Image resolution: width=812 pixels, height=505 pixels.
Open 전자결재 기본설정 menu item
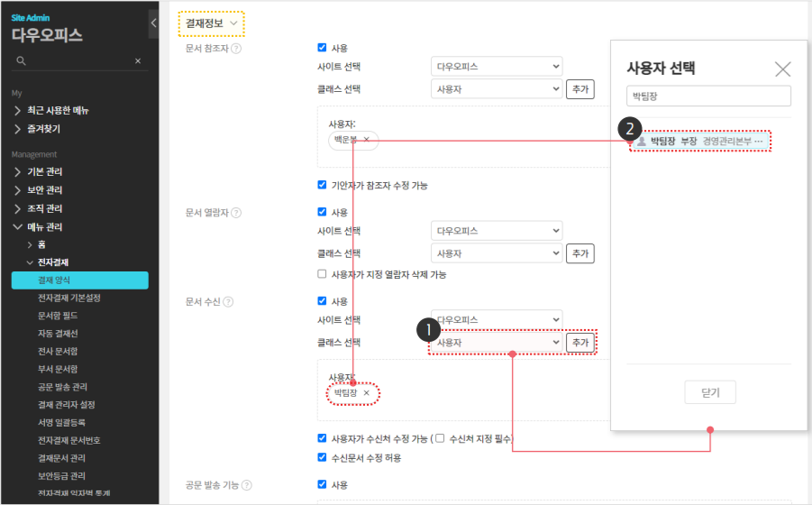click(69, 298)
